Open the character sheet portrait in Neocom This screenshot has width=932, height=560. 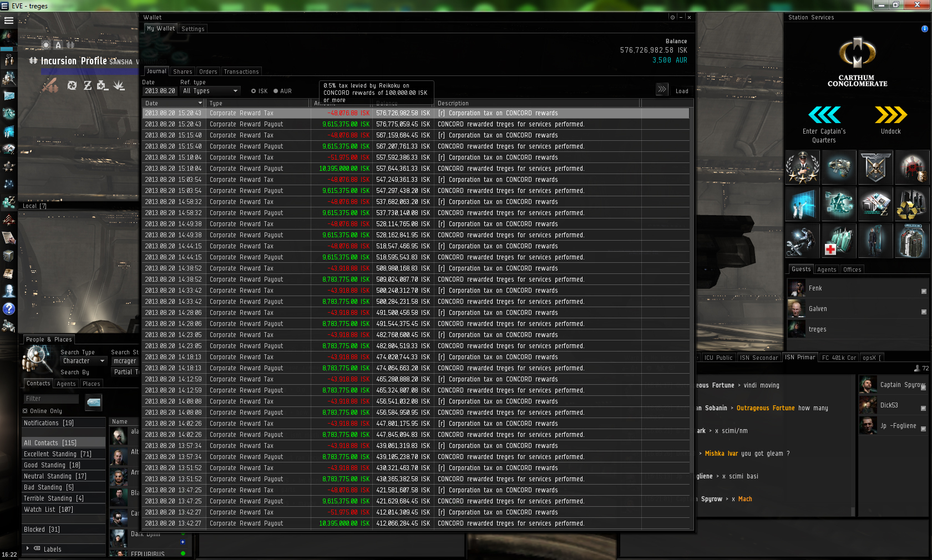coord(9,38)
